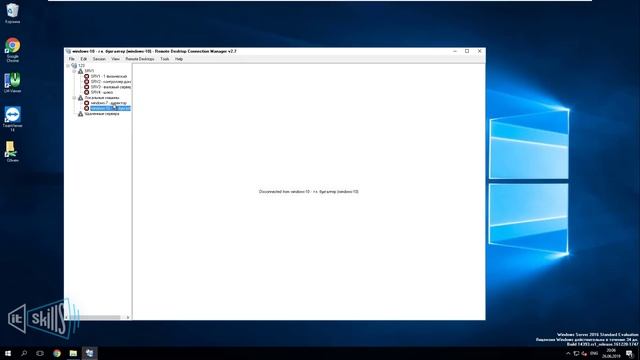Open the Session menu
The image size is (640, 360).
click(x=99, y=59)
